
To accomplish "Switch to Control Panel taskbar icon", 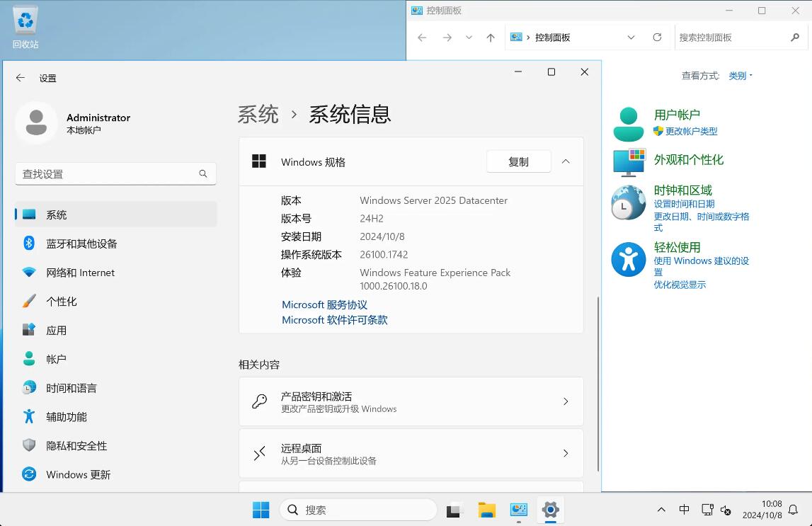I will (518, 510).
